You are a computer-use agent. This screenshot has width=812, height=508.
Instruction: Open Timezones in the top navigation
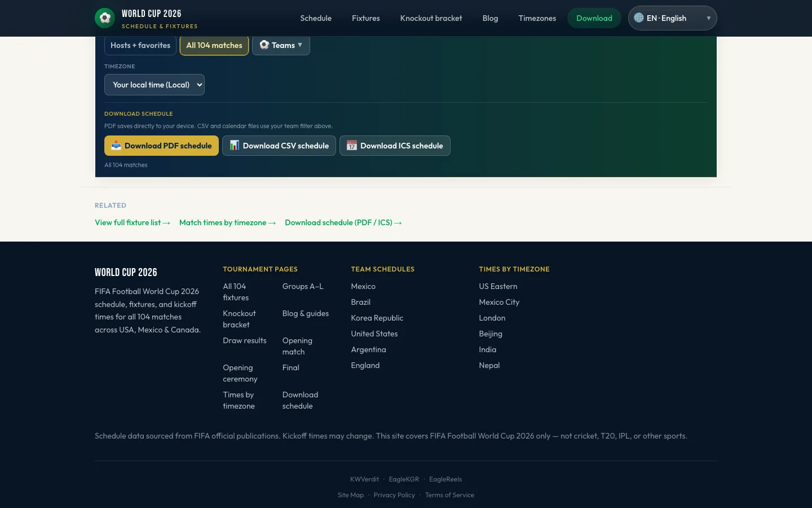point(537,18)
